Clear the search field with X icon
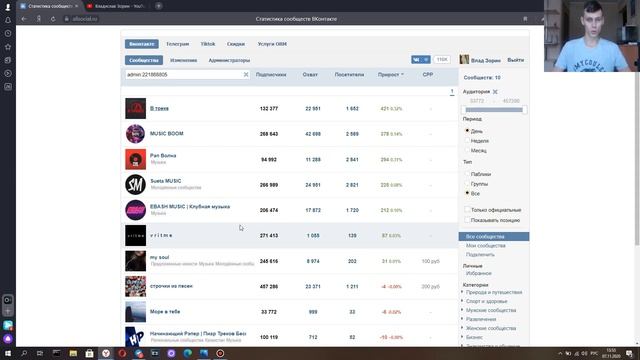The width and height of the screenshot is (640, 360). (x=246, y=75)
